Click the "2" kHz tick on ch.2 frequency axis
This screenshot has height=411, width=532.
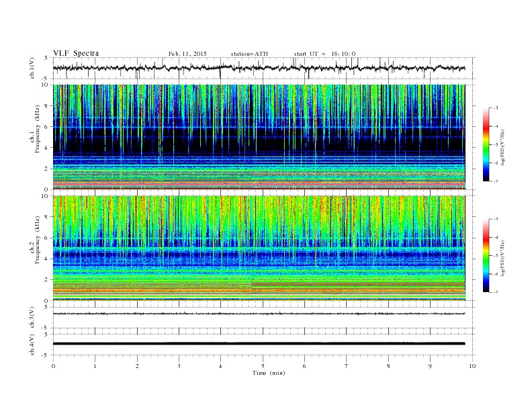46,280
